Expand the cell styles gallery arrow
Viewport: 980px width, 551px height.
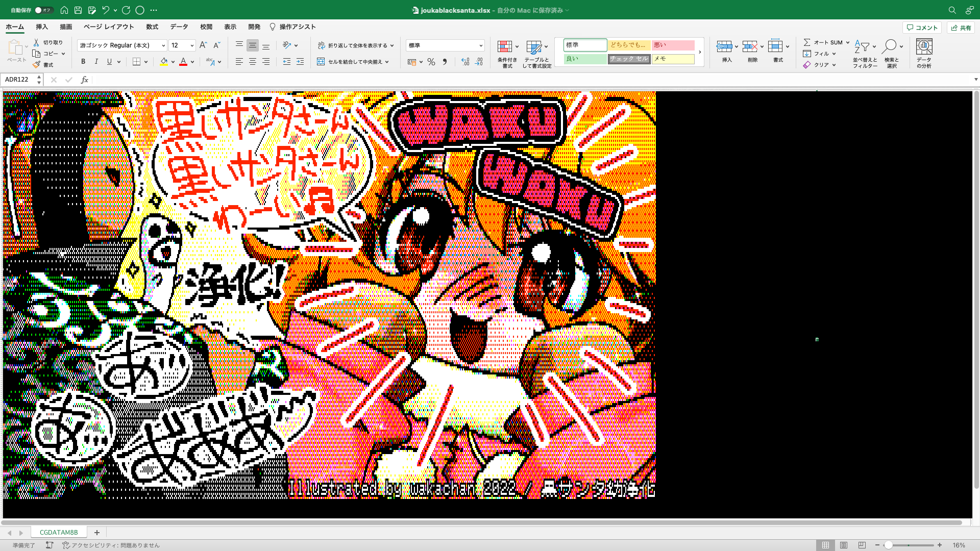pyautogui.click(x=700, y=52)
